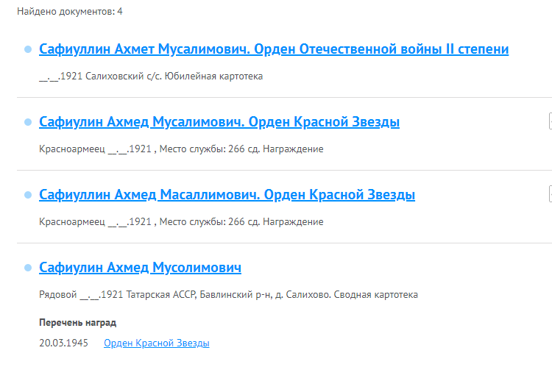Click bullet dot beside Сафиулин Ахмед Мусалимович
The image size is (552, 392).
(28, 122)
